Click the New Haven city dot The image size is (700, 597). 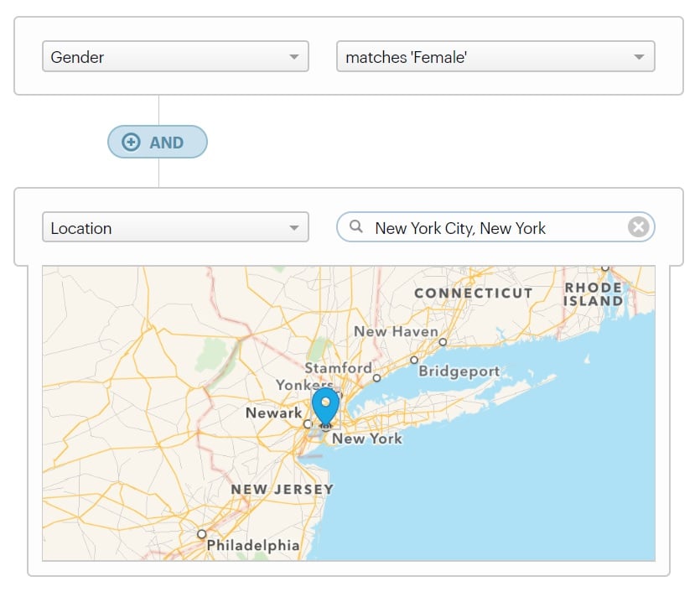pyautogui.click(x=443, y=342)
